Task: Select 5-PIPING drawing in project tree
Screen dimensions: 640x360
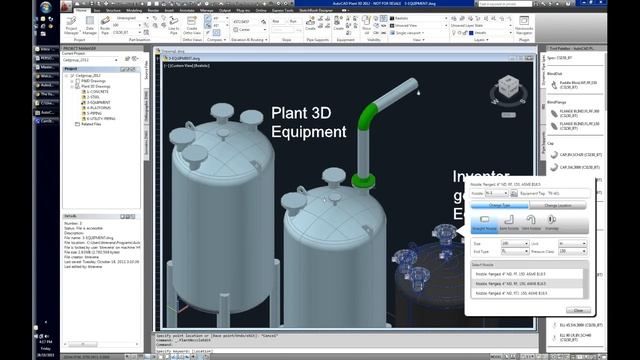Action: tap(94, 113)
